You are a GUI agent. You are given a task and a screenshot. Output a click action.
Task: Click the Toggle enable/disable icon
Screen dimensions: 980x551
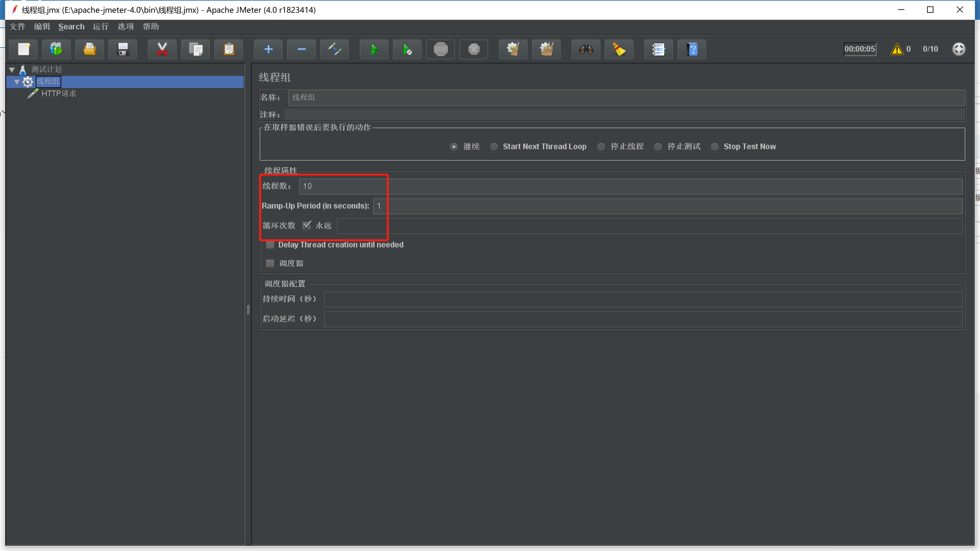click(335, 49)
